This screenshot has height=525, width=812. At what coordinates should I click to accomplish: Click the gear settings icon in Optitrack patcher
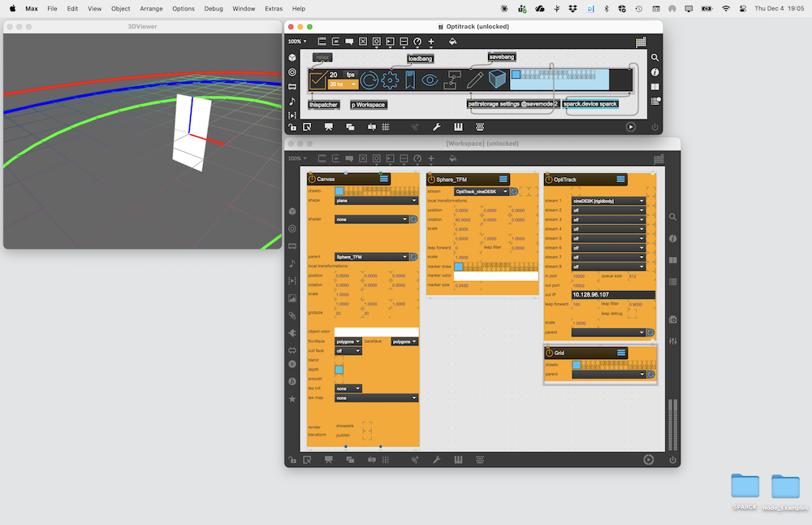[x=391, y=80]
